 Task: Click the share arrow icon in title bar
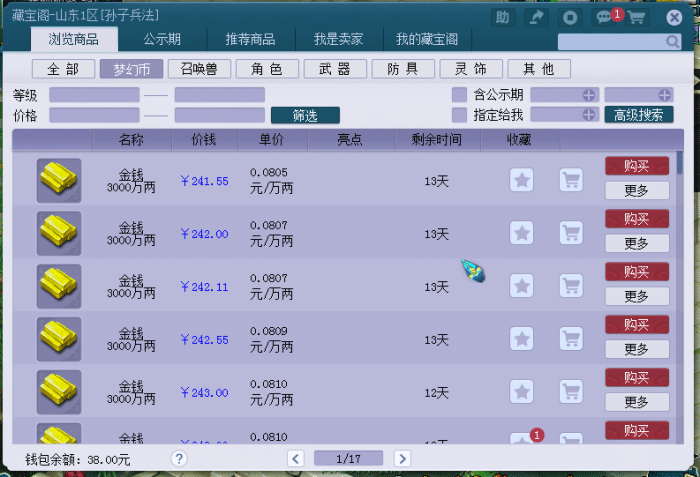pyautogui.click(x=536, y=17)
